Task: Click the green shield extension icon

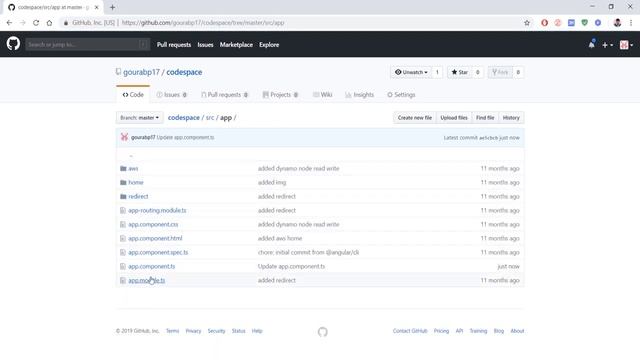Action: (584, 23)
